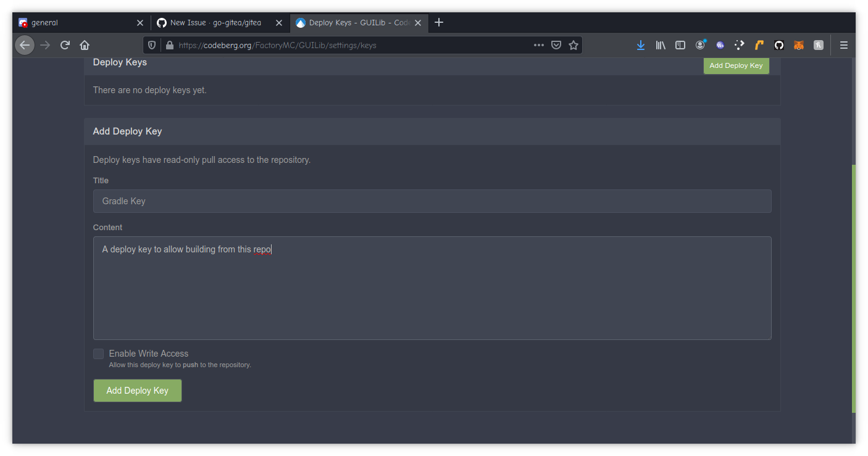The width and height of the screenshot is (868, 456).
Task: Click the purple Ws extension icon
Action: (720, 44)
